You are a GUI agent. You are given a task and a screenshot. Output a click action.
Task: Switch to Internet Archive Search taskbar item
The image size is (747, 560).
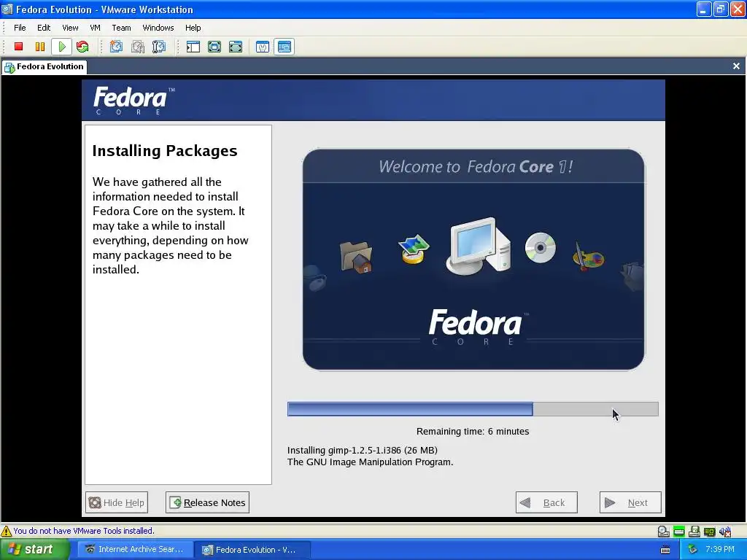[136, 550]
